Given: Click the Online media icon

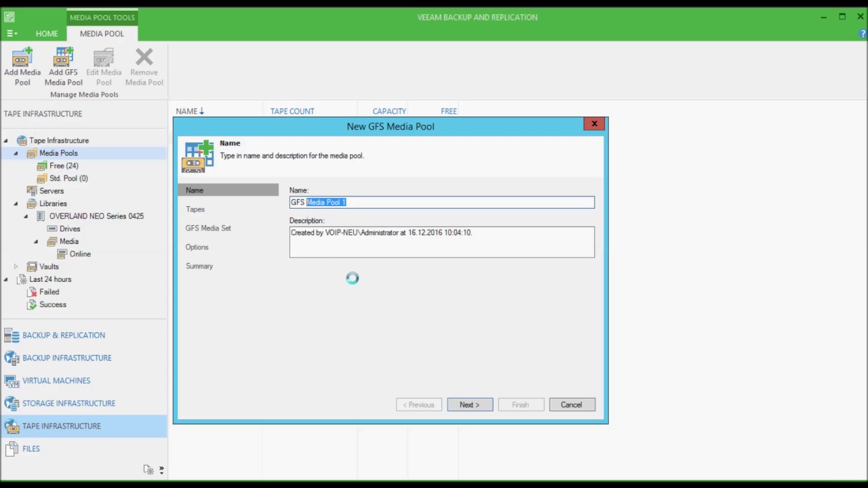Looking at the screenshot, I should pos(62,254).
